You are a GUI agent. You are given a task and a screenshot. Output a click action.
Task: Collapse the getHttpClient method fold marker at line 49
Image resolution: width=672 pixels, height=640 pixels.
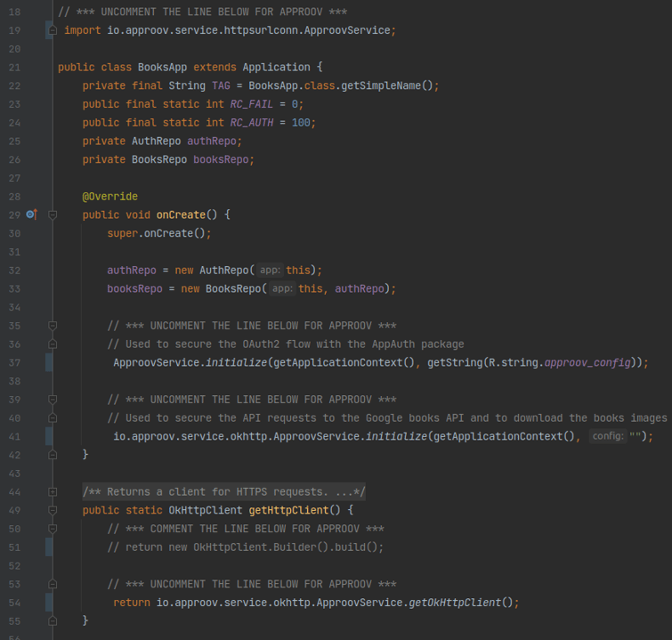point(53,510)
